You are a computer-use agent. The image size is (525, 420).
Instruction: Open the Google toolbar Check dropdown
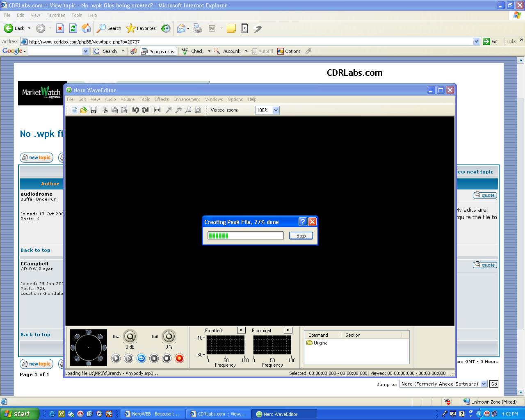click(209, 51)
